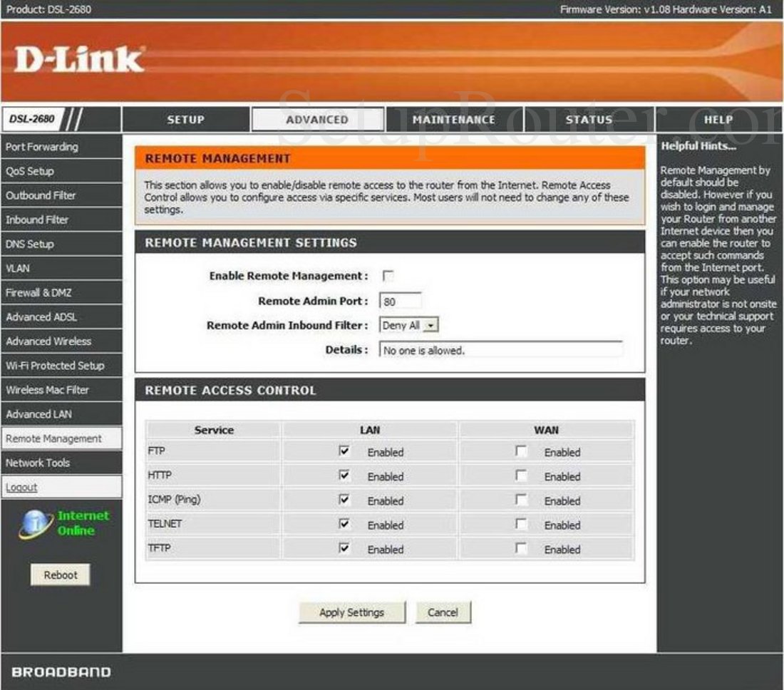Click the DSL-2680 model label

(32, 119)
